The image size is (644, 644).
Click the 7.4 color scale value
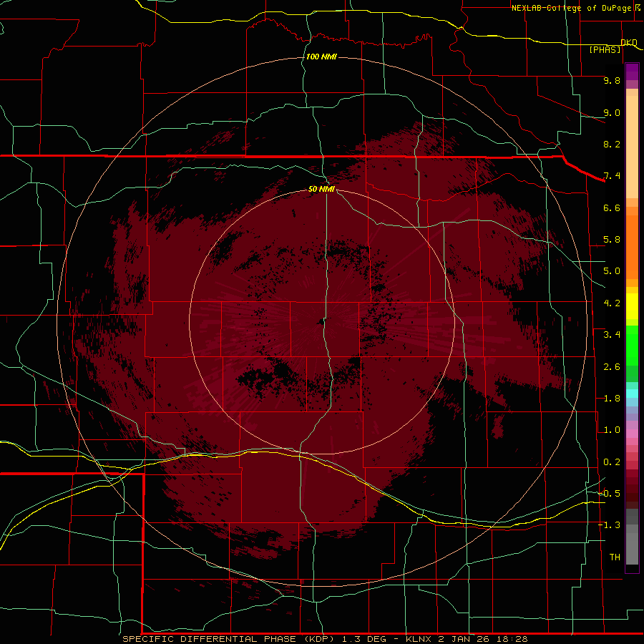pos(612,176)
